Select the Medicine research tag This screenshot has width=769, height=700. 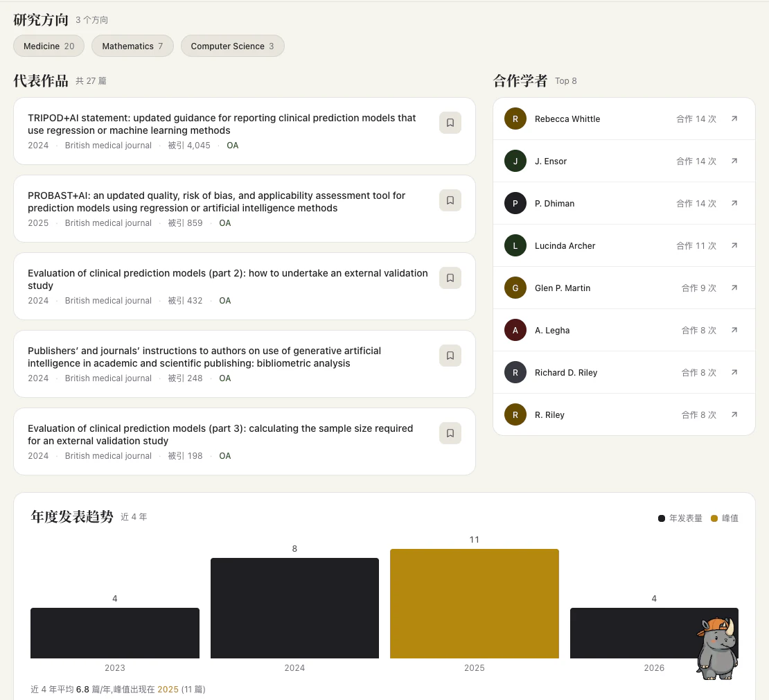pyautogui.click(x=48, y=46)
